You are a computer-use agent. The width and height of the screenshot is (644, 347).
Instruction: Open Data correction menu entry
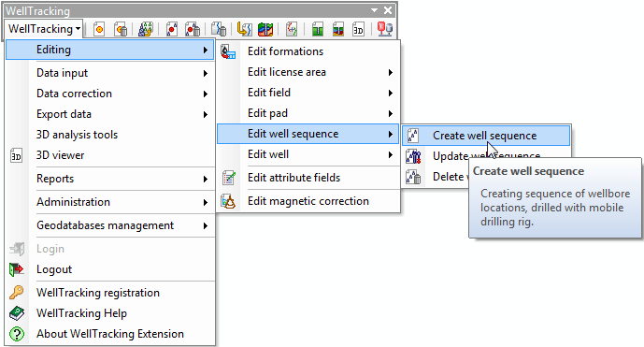[x=110, y=94]
